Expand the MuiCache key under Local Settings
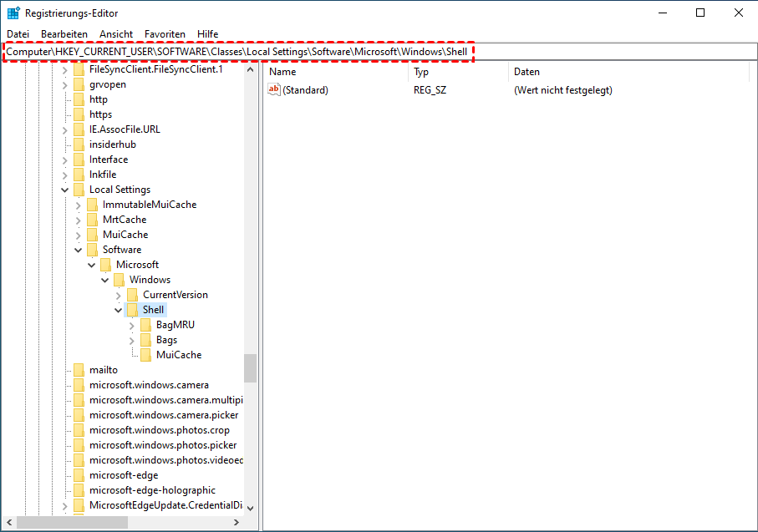The image size is (758, 532). coord(79,235)
